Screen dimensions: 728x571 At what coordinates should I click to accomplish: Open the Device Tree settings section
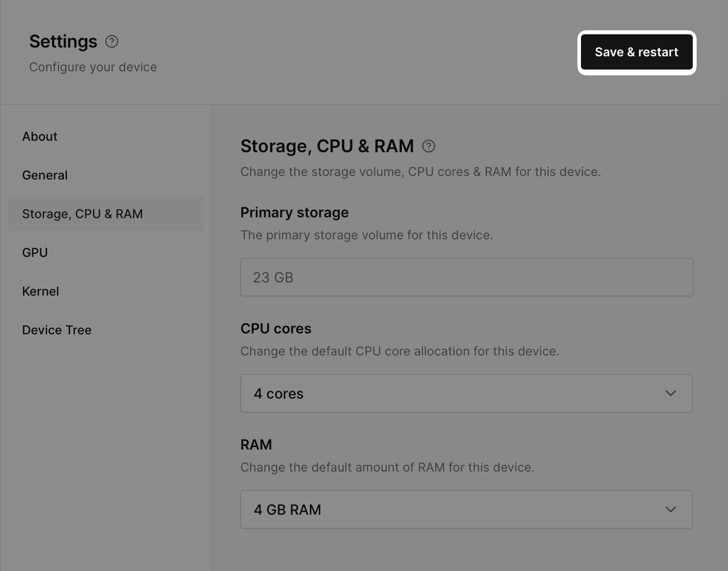pos(57,329)
